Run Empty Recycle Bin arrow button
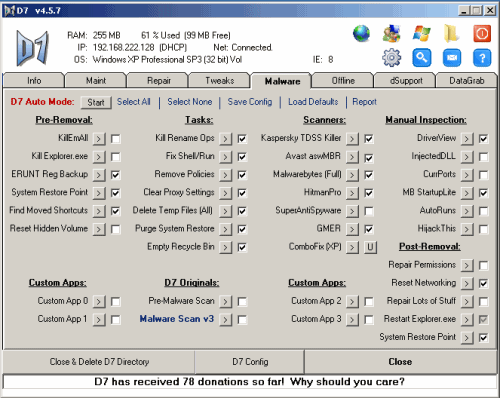Image resolution: width=500 pixels, height=398 pixels. coord(226,247)
